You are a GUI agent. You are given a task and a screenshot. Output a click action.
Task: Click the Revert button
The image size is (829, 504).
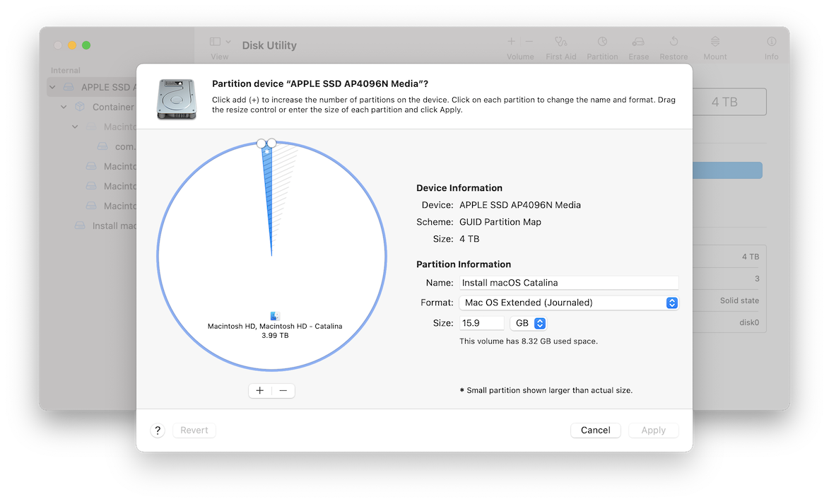pyautogui.click(x=194, y=430)
